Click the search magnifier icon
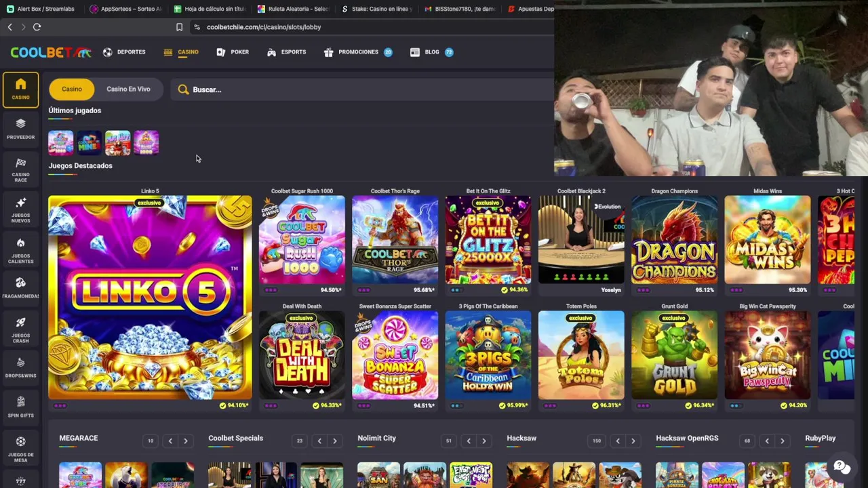The image size is (868, 488). (183, 89)
